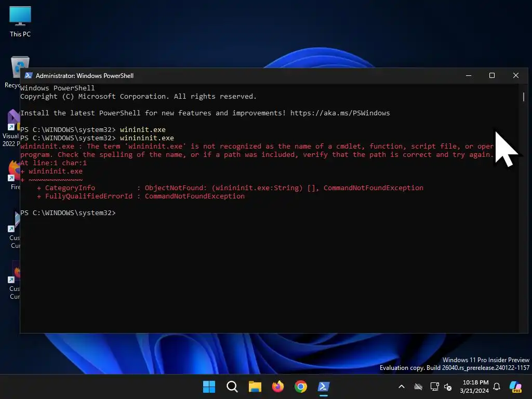This screenshot has width=532, height=399.
Task: Click the 'Copyright (C) Microsoft Corporation' line
Action: 138,96
